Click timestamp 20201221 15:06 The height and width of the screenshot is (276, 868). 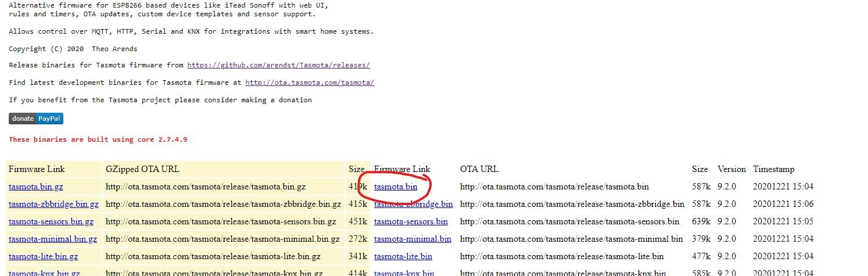[783, 204]
